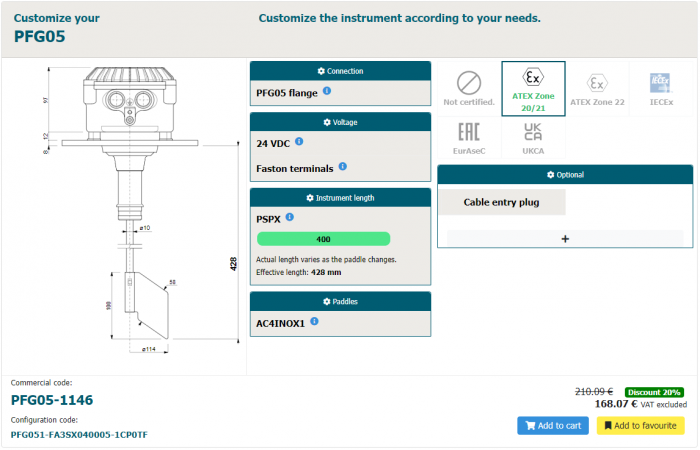Click the Add to favourite button
The image size is (700, 450).
tap(640, 426)
